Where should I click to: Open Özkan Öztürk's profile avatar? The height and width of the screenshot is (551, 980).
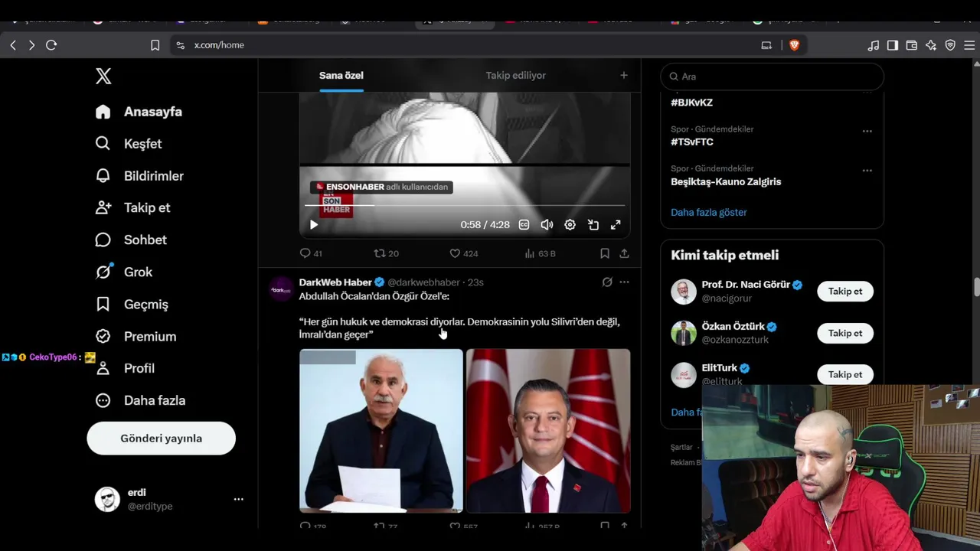684,333
